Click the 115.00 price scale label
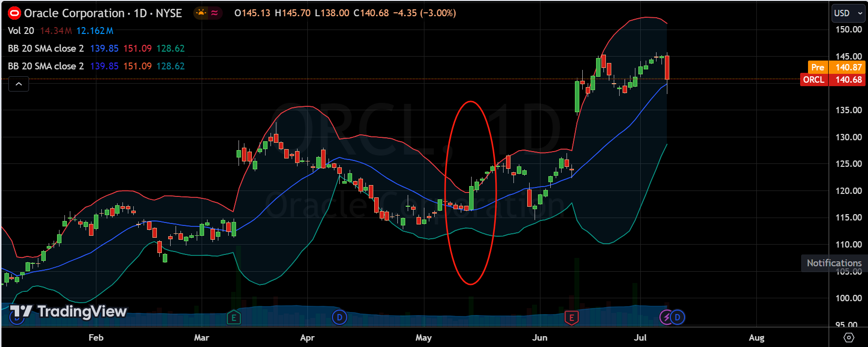 [x=849, y=217]
